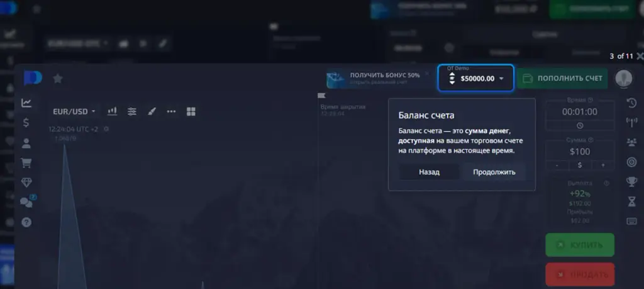Image resolution: width=644 pixels, height=289 pixels.
Task: Open indicator settings sliders icon
Action: (132, 111)
